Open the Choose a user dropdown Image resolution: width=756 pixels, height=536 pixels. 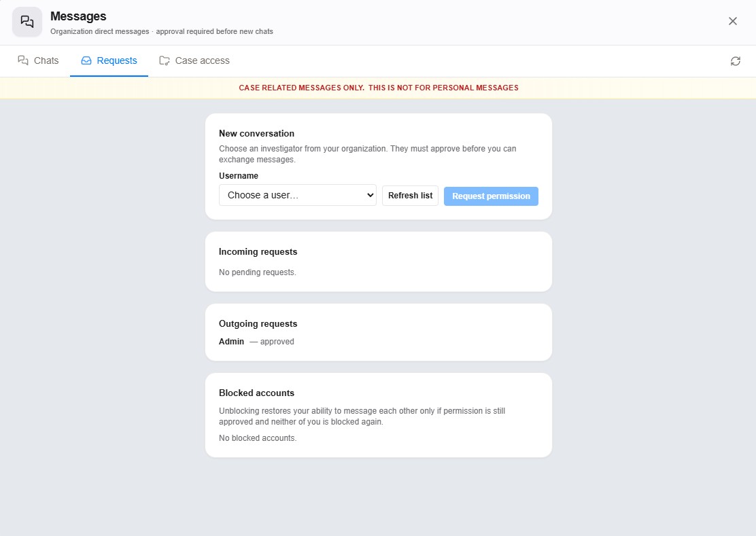click(x=298, y=195)
